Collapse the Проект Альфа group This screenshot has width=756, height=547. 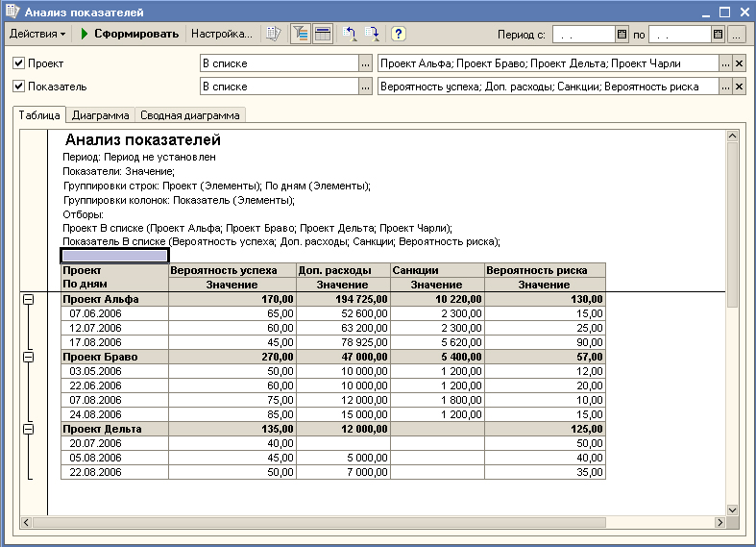click(x=28, y=299)
